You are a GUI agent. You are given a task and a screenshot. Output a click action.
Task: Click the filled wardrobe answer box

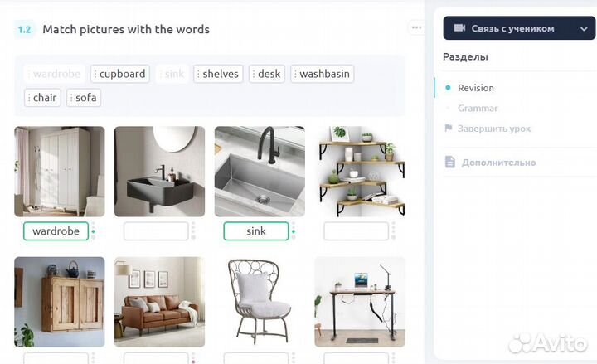click(56, 231)
